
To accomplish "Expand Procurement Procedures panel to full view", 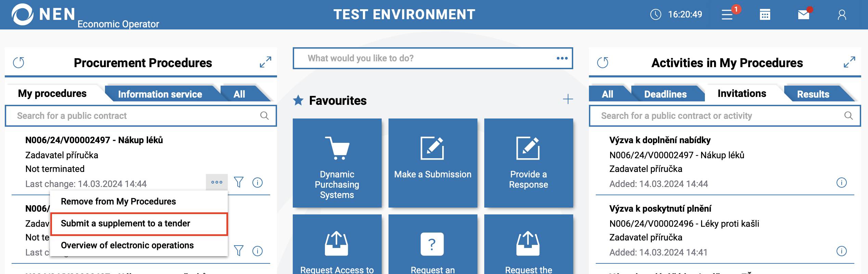I will click(x=265, y=62).
